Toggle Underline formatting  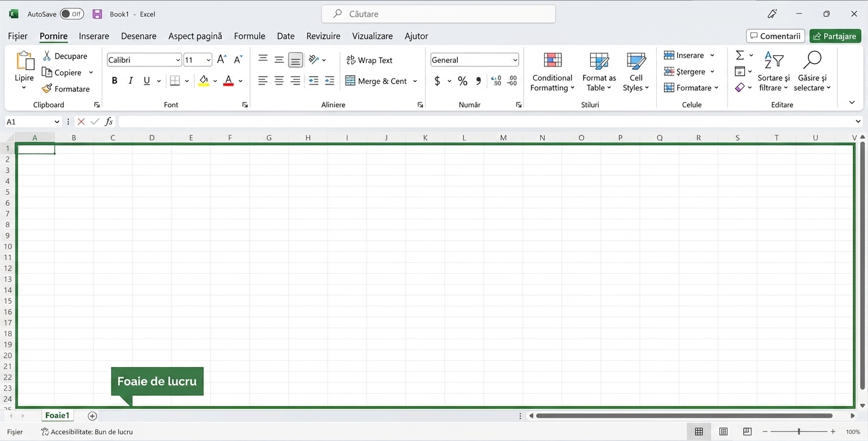pyautogui.click(x=146, y=81)
